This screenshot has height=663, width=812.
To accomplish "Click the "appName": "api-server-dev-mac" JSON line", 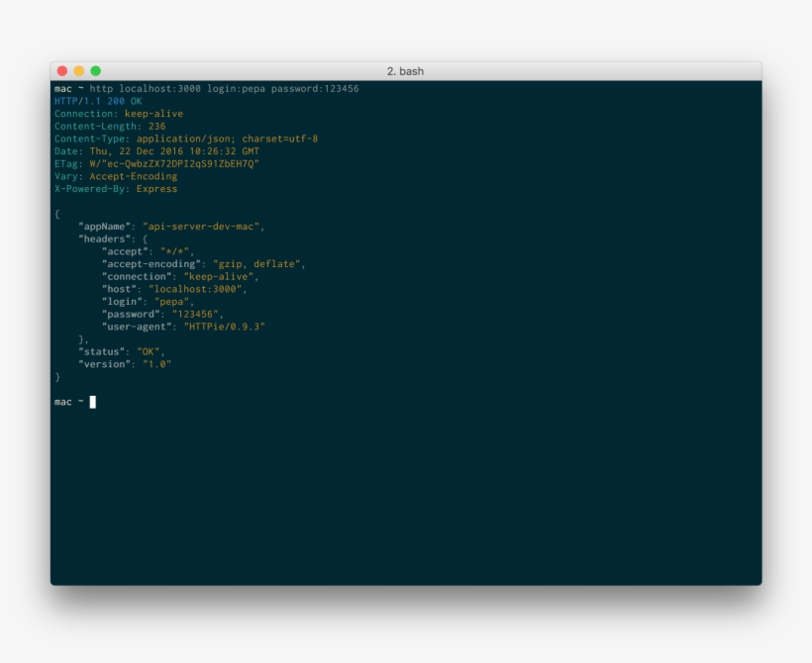I will point(171,227).
